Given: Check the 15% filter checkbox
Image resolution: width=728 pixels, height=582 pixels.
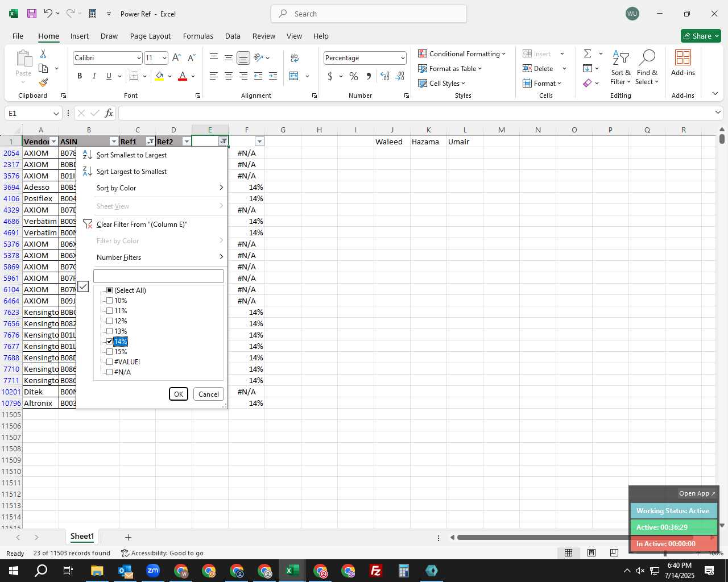Looking at the screenshot, I should point(110,351).
